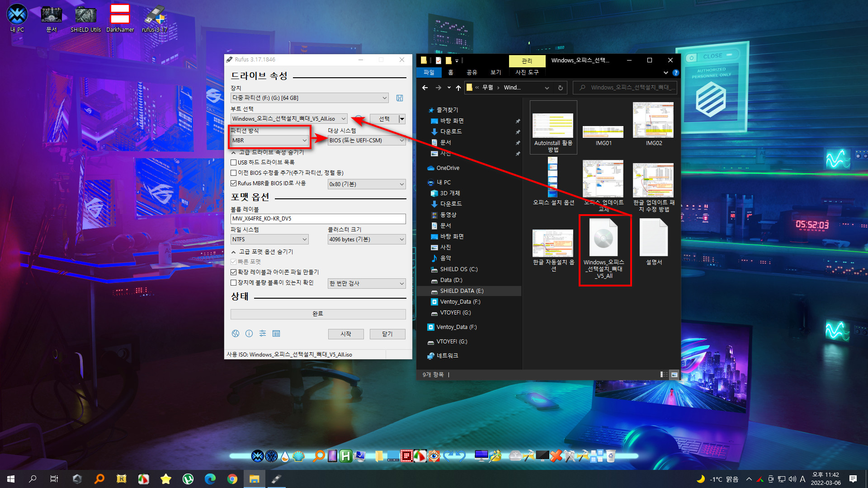Image resolution: width=868 pixels, height=488 pixels.
Task: Click 선택 button to choose ISO
Action: (x=384, y=119)
